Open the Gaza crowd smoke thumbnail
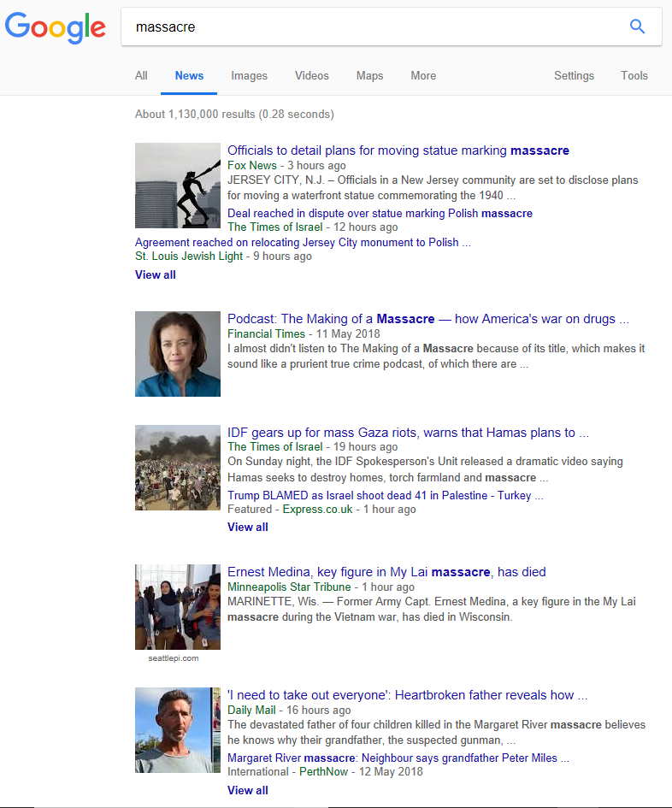Screen dimensions: 672x808 point(178,468)
